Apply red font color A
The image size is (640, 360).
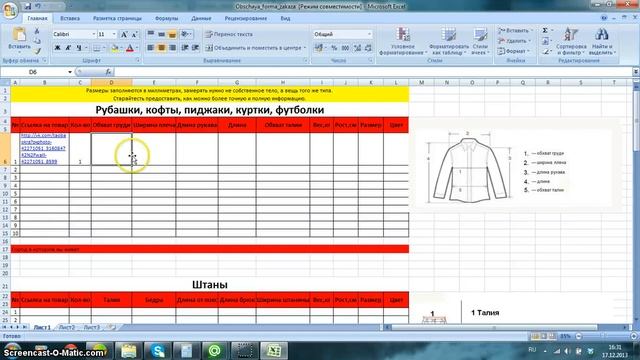click(x=130, y=48)
